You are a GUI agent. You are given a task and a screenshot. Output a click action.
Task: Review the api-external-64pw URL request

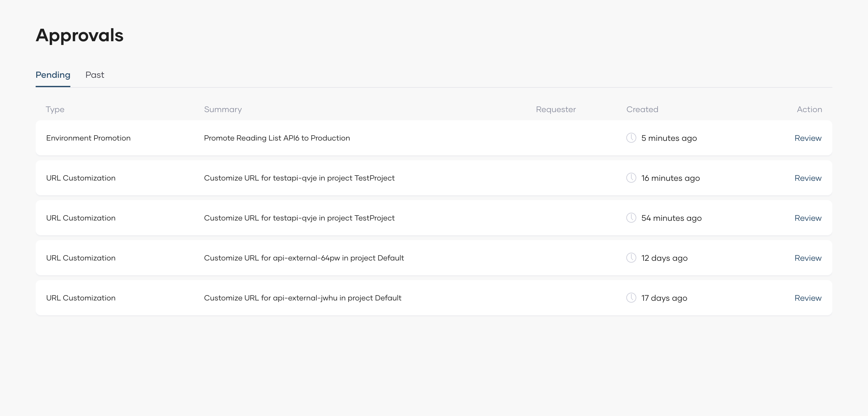point(808,258)
